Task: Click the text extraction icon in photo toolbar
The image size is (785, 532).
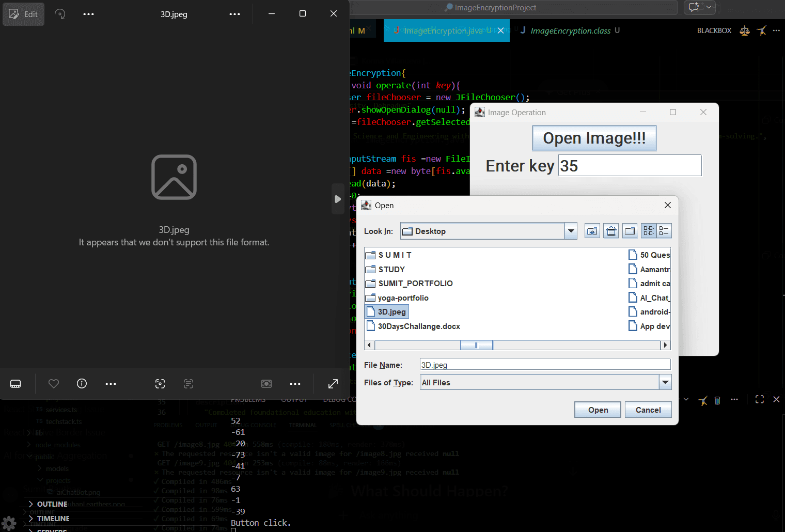Action: coord(189,384)
